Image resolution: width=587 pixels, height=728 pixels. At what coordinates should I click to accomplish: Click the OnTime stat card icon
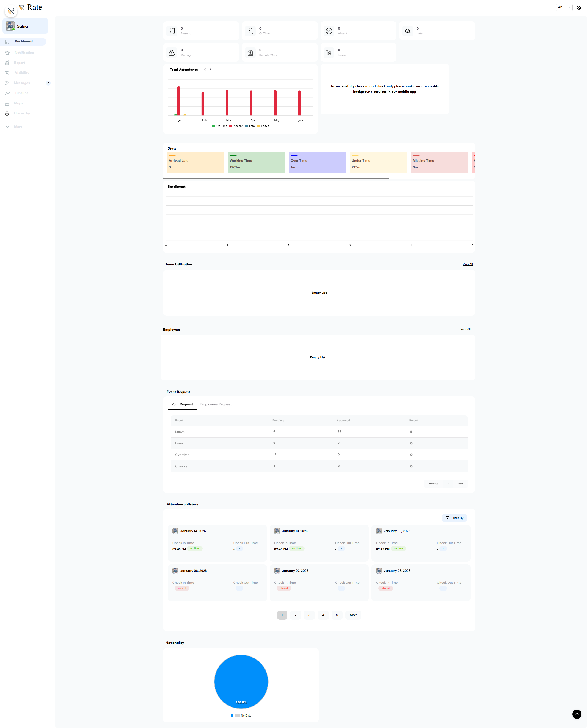[x=251, y=31]
